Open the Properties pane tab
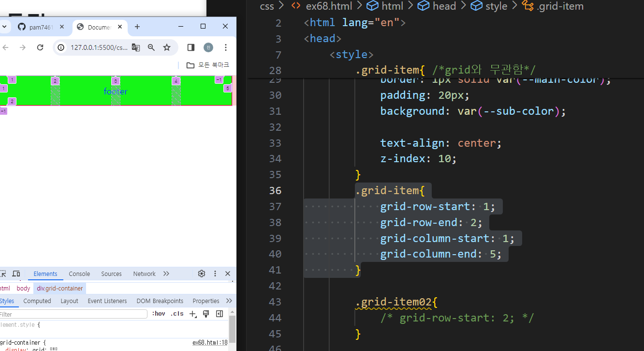 [206, 301]
